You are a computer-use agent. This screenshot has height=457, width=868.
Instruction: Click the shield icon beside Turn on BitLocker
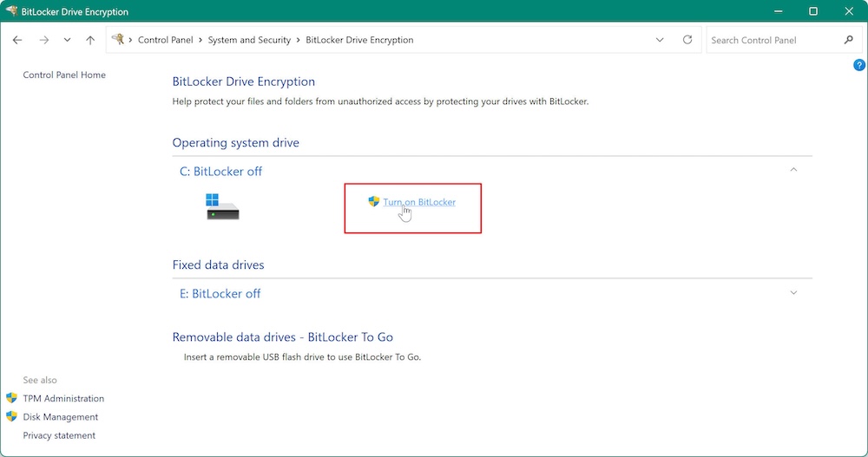click(x=373, y=201)
